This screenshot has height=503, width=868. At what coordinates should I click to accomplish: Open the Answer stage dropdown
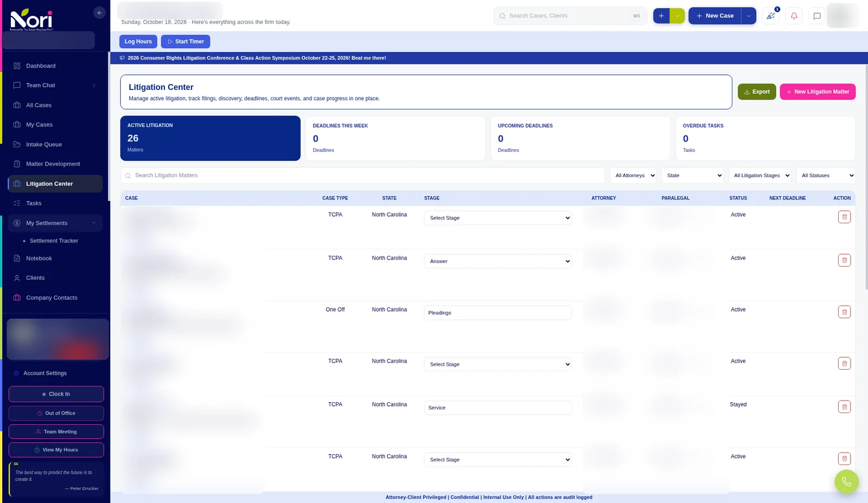click(497, 261)
